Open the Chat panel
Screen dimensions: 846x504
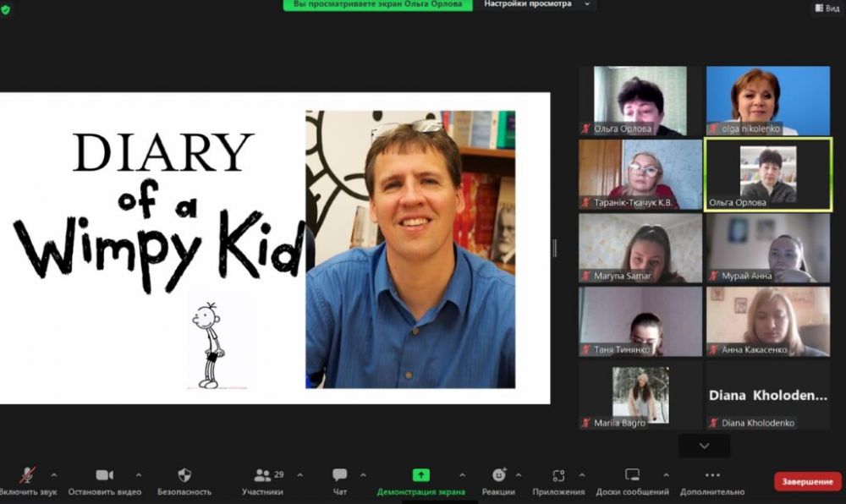pos(339,475)
